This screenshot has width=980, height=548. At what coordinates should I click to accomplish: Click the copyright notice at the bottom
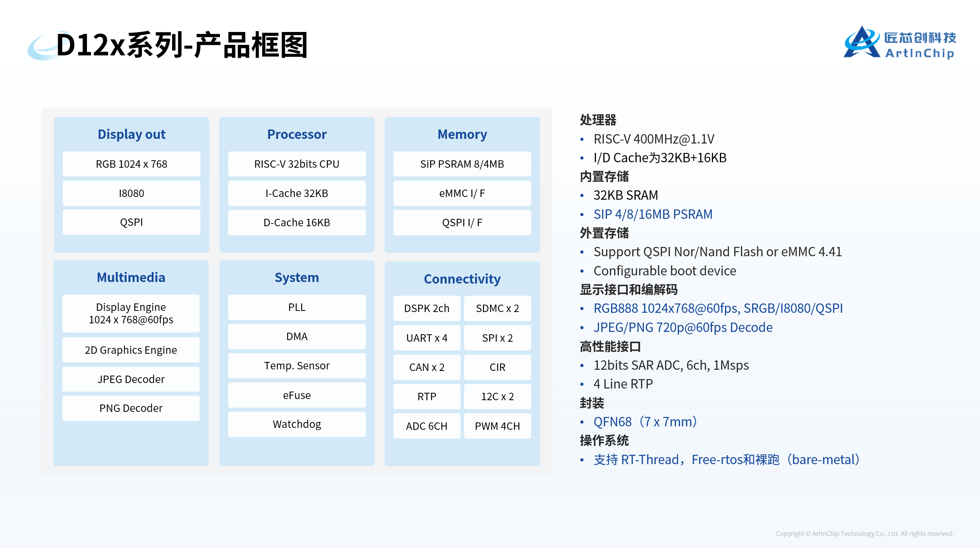(865, 534)
